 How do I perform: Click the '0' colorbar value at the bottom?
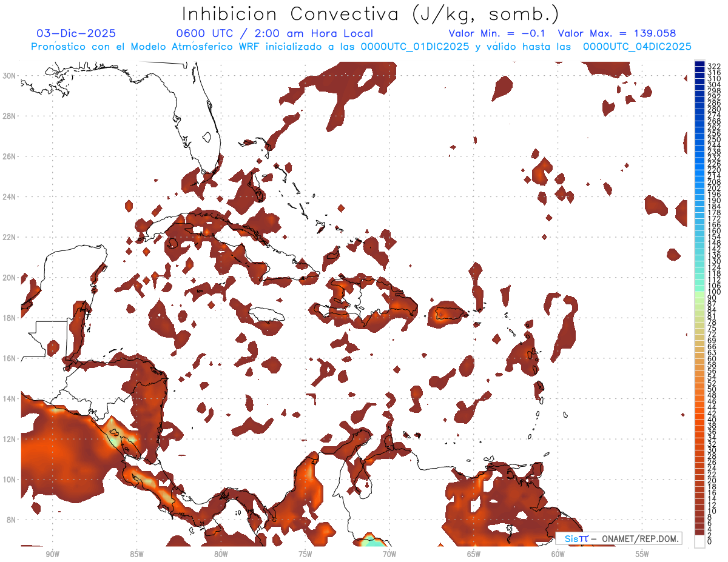[710, 541]
